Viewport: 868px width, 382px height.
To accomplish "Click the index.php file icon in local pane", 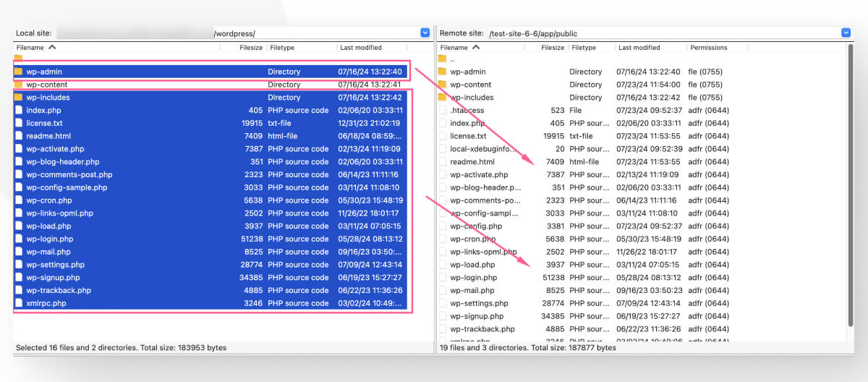I will click(19, 110).
